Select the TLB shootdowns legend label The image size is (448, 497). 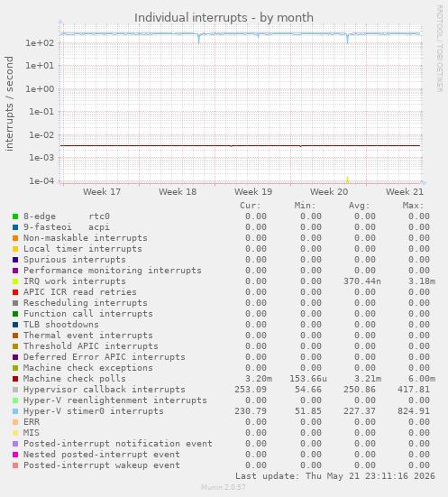pos(61,325)
